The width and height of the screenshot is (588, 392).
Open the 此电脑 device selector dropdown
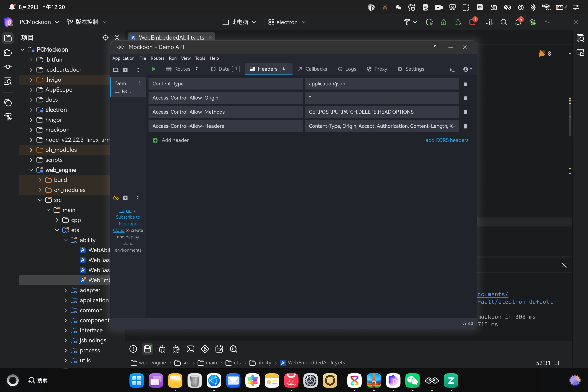pos(239,22)
